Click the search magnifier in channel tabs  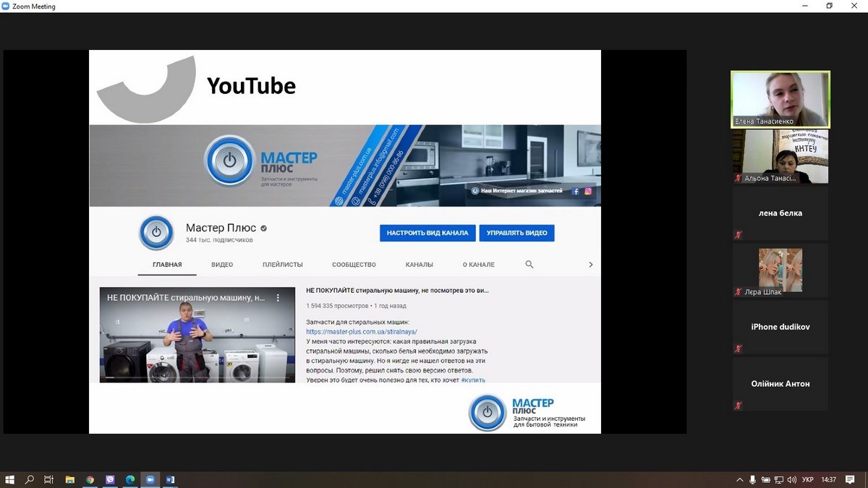pyautogui.click(x=529, y=265)
